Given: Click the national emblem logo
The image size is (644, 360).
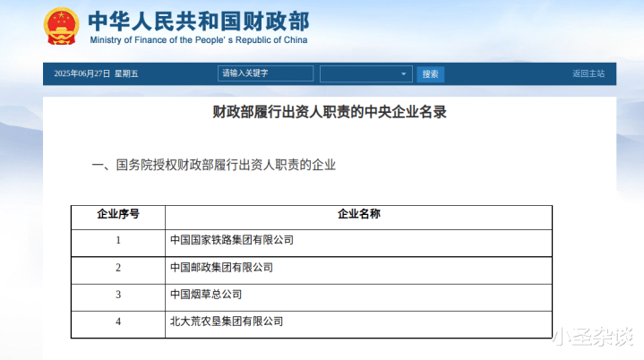Looking at the screenshot, I should (x=61, y=26).
